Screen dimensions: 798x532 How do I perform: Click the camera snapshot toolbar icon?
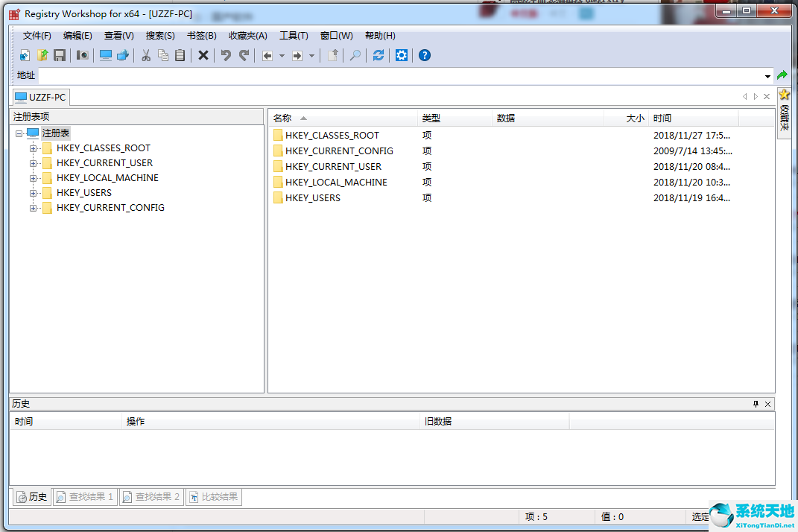tap(83, 55)
